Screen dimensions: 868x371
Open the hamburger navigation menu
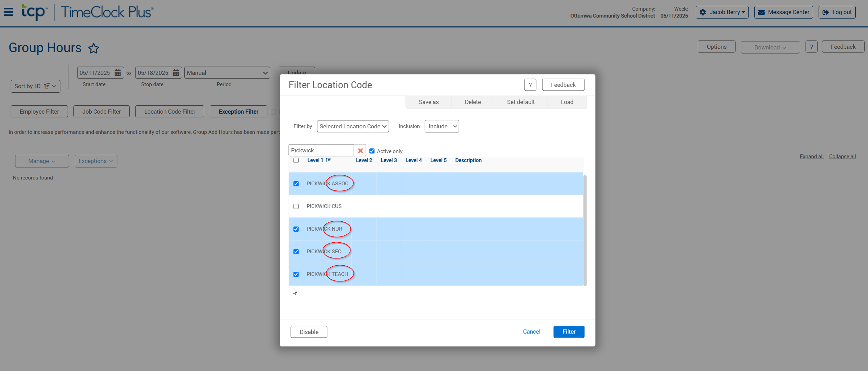(9, 12)
